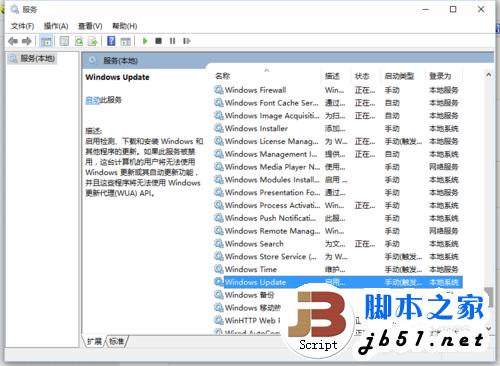Click the services list scroll up arrow
This screenshot has height=366, width=500.
489,75
